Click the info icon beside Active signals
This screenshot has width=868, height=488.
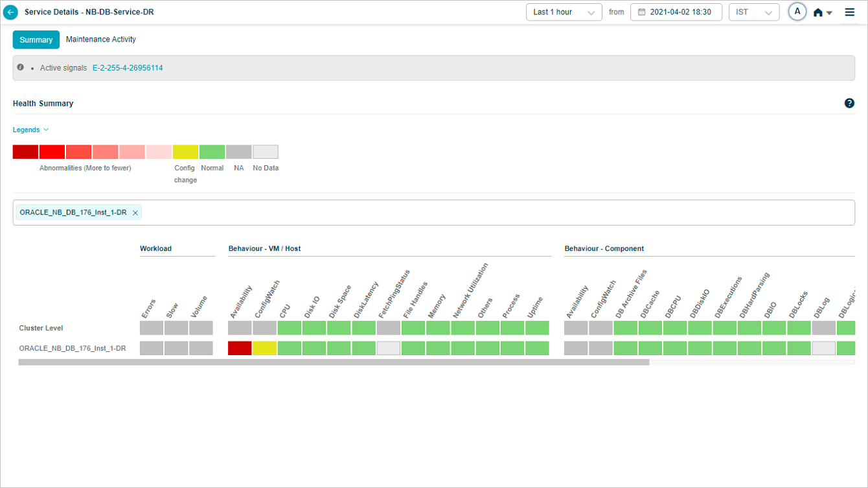[21, 67]
